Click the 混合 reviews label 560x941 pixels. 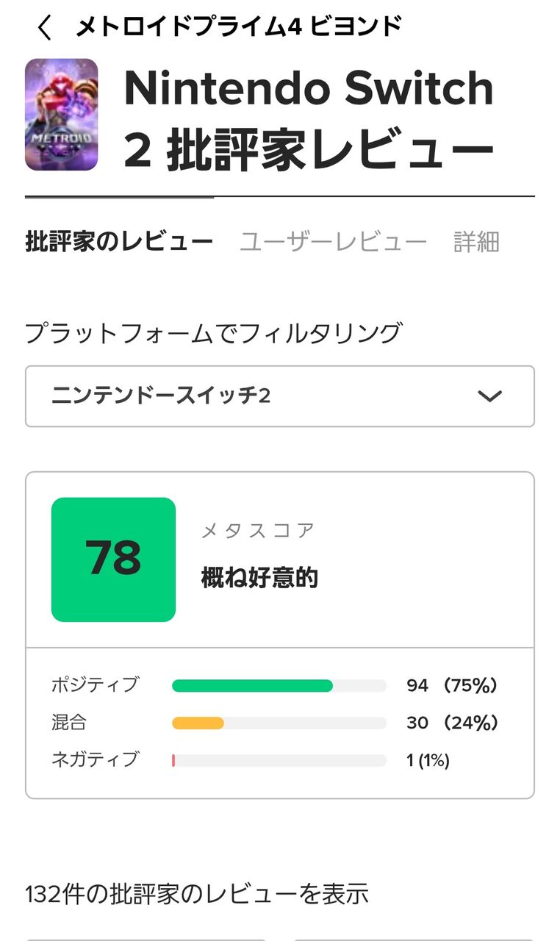[68, 723]
